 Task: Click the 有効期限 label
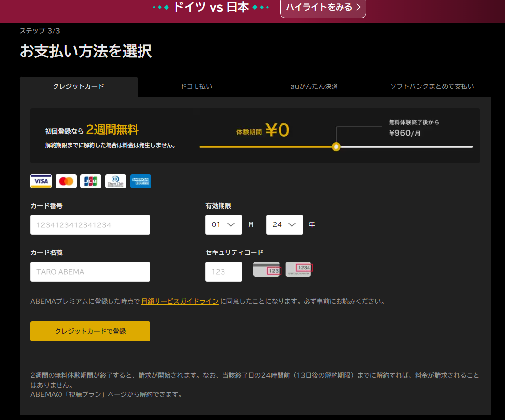tap(219, 206)
